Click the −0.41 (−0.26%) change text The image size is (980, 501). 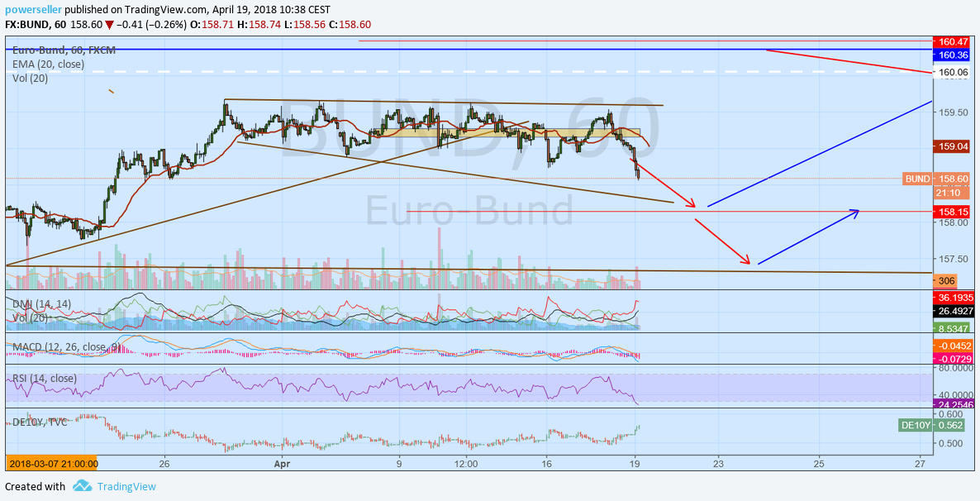pos(150,25)
